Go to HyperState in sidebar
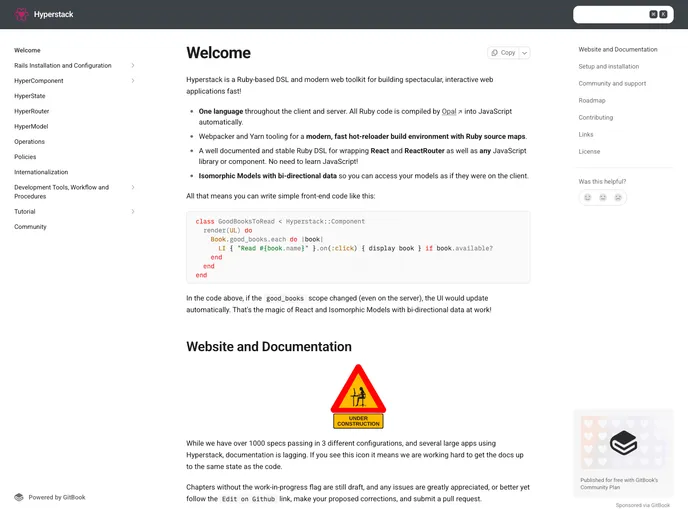Viewport: 688px width, 512px height. pyautogui.click(x=29, y=96)
